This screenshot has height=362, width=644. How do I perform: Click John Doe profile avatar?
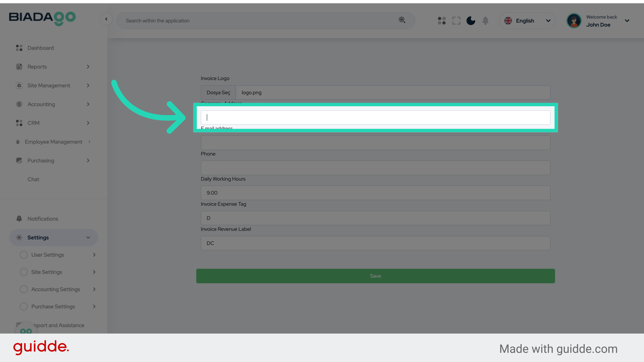pos(574,21)
